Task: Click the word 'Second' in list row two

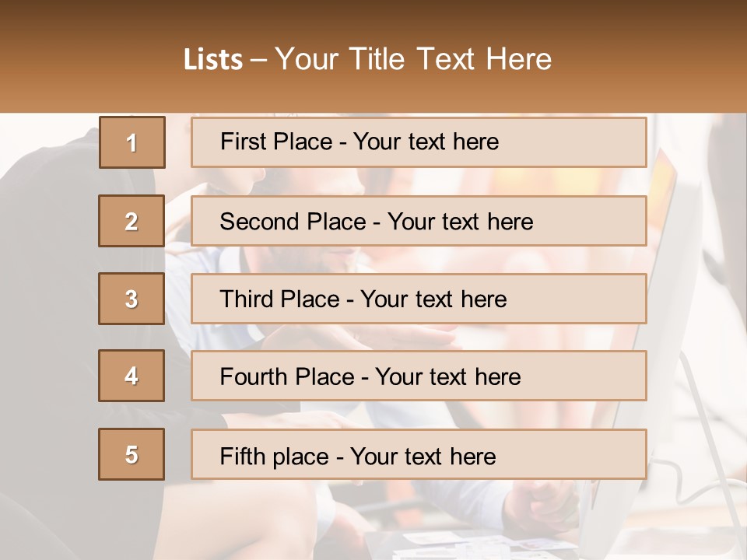Action: point(260,222)
